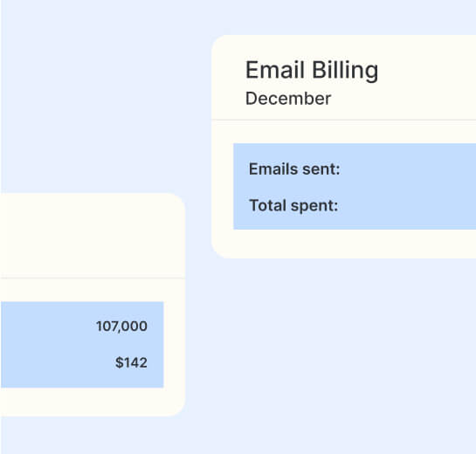Select the $142 total value
Image resolution: width=476 pixels, height=454 pixels.
click(x=131, y=362)
